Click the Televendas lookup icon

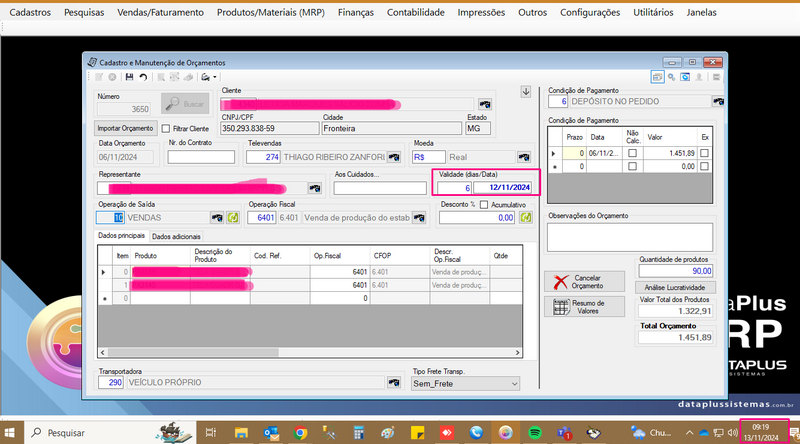394,157
